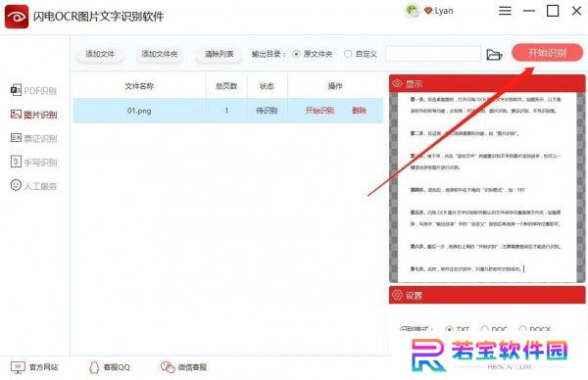This screenshot has height=380, width=588.
Task: Click the gear icon in 设置 header
Action: tap(397, 295)
